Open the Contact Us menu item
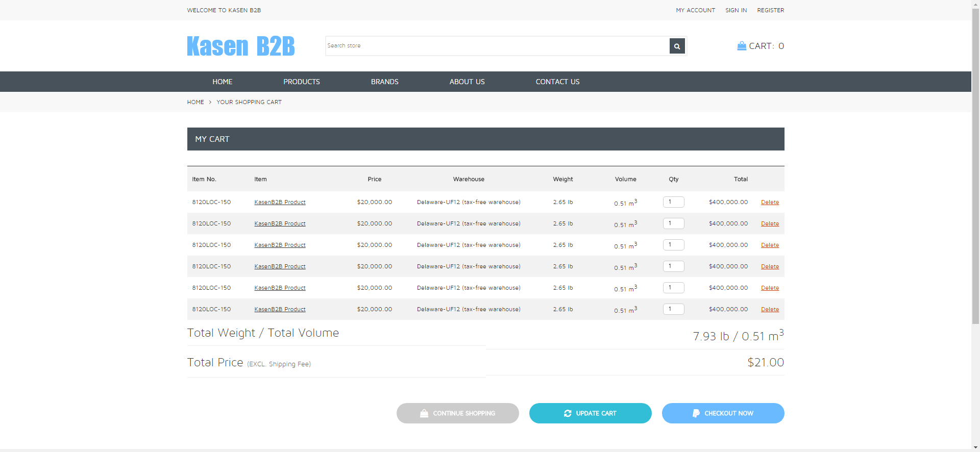980x452 pixels. 557,82
